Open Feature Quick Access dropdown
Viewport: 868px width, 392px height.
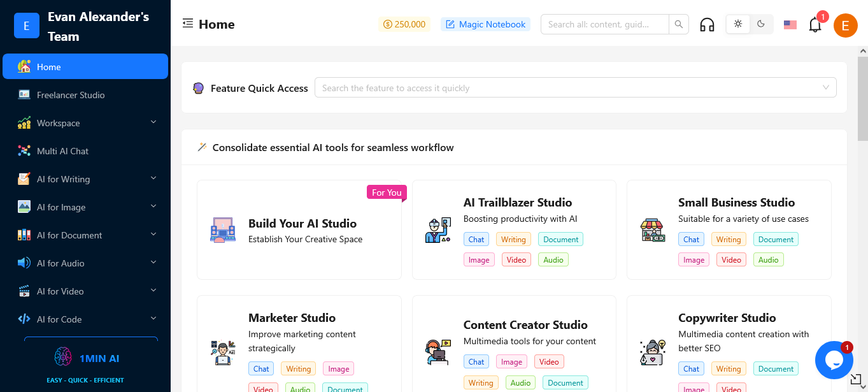point(575,88)
